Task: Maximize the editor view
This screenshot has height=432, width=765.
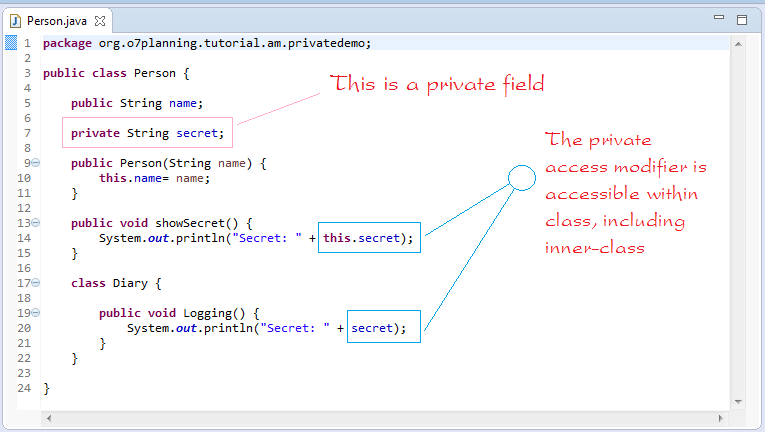Action: click(742, 20)
